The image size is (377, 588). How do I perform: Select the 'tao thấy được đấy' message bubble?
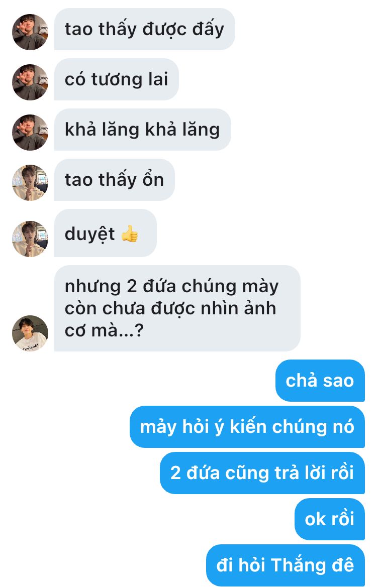pyautogui.click(x=145, y=29)
